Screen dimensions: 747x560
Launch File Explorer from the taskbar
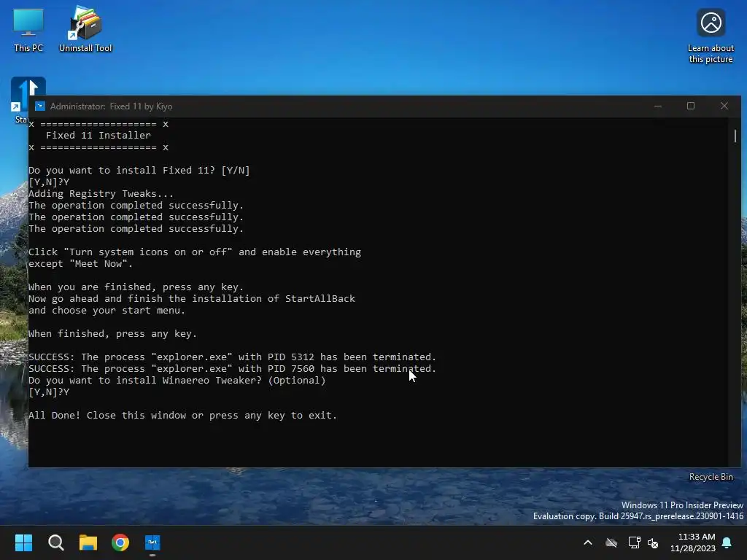tap(88, 542)
